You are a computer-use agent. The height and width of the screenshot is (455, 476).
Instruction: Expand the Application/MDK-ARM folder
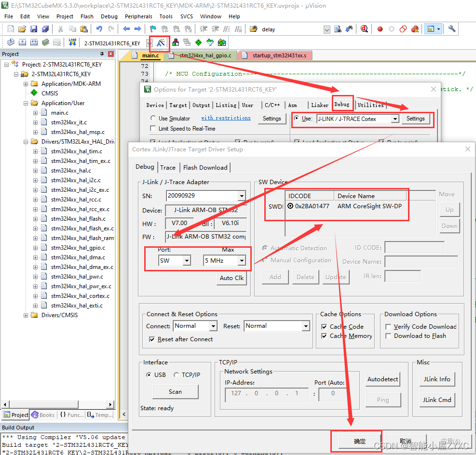(x=26, y=84)
